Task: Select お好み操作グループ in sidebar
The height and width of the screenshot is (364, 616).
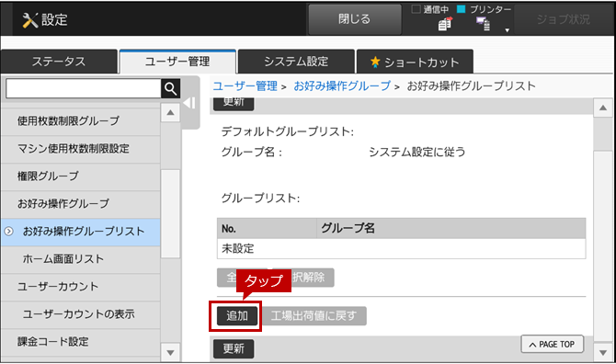Action: click(x=80, y=204)
